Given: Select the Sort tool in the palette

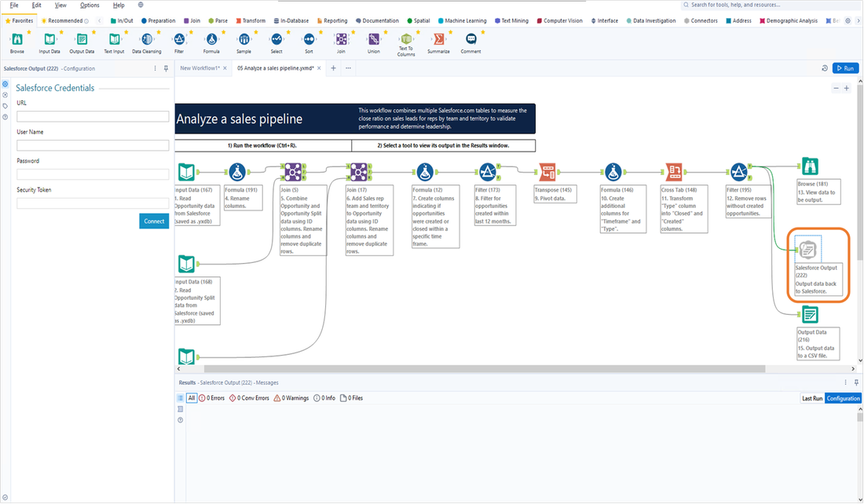Looking at the screenshot, I should point(308,39).
